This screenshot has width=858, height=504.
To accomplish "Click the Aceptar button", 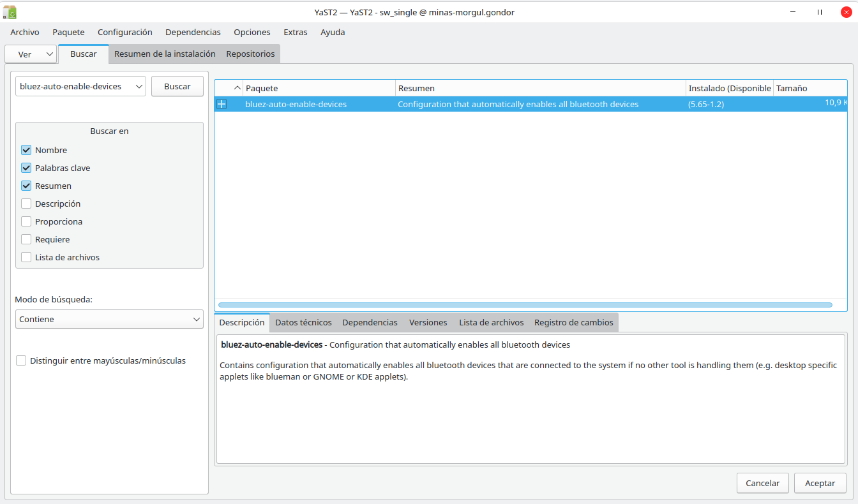I will point(820,483).
